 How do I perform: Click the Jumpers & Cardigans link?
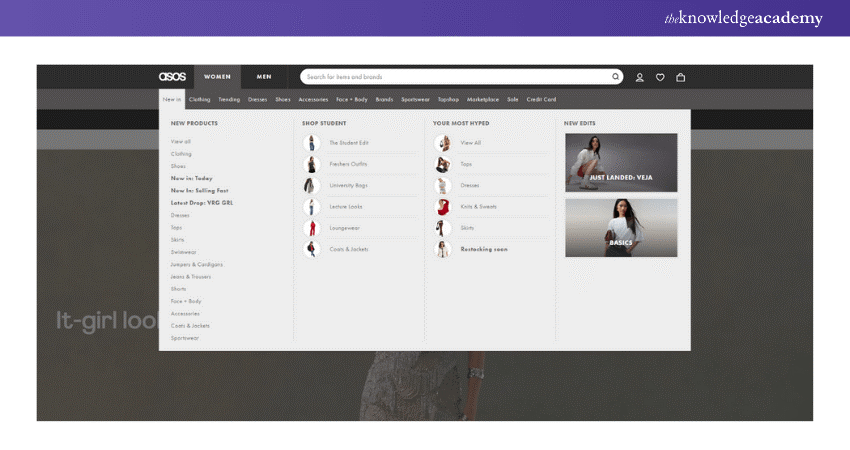[x=196, y=264]
